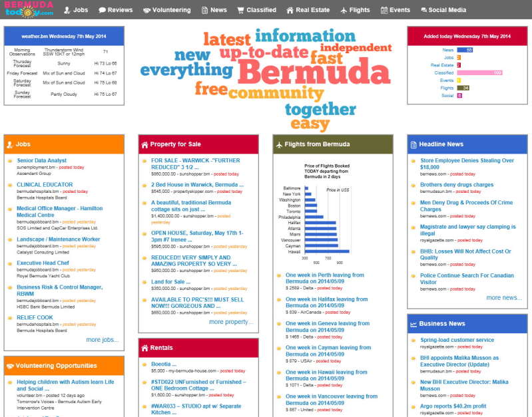Screen dimensions: 532x417
Task: Click "Sunny" Thursday forecast text
Action: 64,63
